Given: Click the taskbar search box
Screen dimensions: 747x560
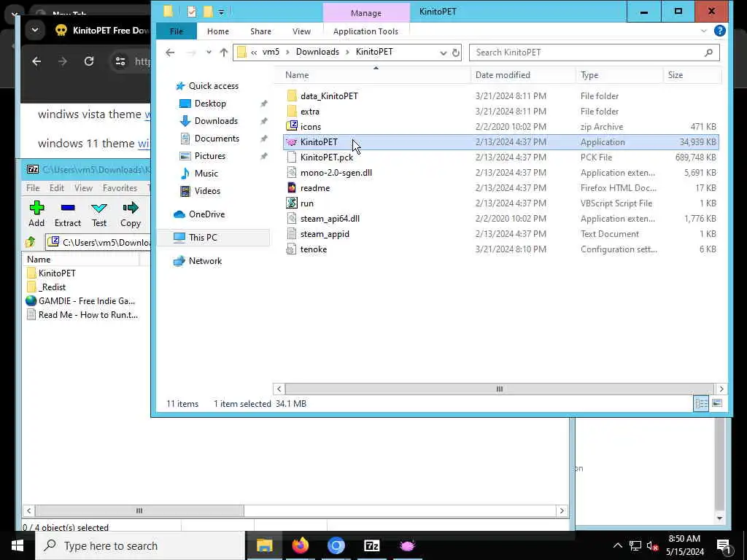Looking at the screenshot, I should pyautogui.click(x=140, y=545).
